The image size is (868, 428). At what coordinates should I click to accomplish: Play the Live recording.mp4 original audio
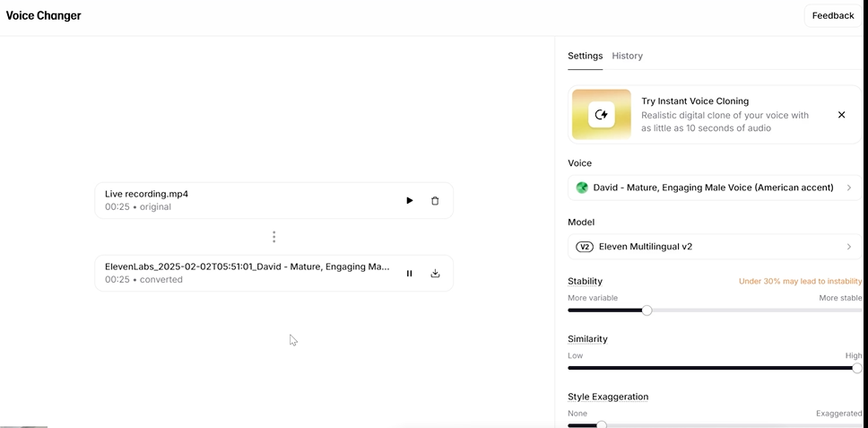pyautogui.click(x=409, y=201)
